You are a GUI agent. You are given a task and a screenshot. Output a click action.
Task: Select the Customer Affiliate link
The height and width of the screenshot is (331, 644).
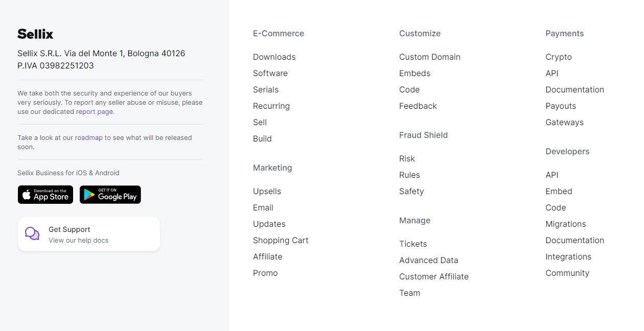tap(434, 276)
